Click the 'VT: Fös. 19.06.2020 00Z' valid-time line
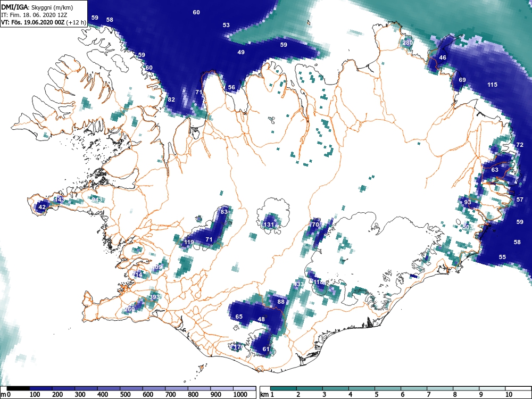 (x=33, y=22)
